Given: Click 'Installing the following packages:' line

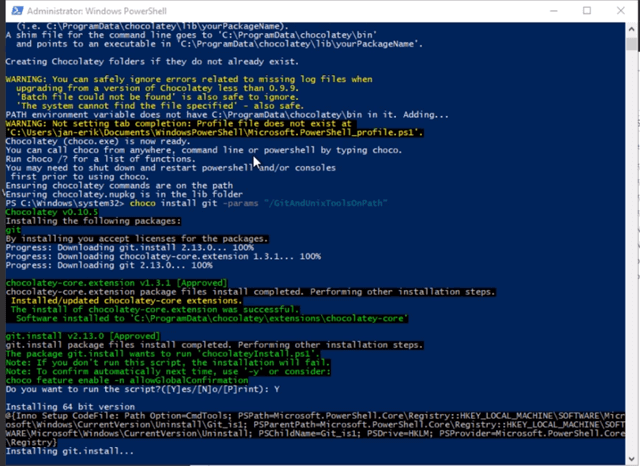Looking at the screenshot, I should 93,221.
